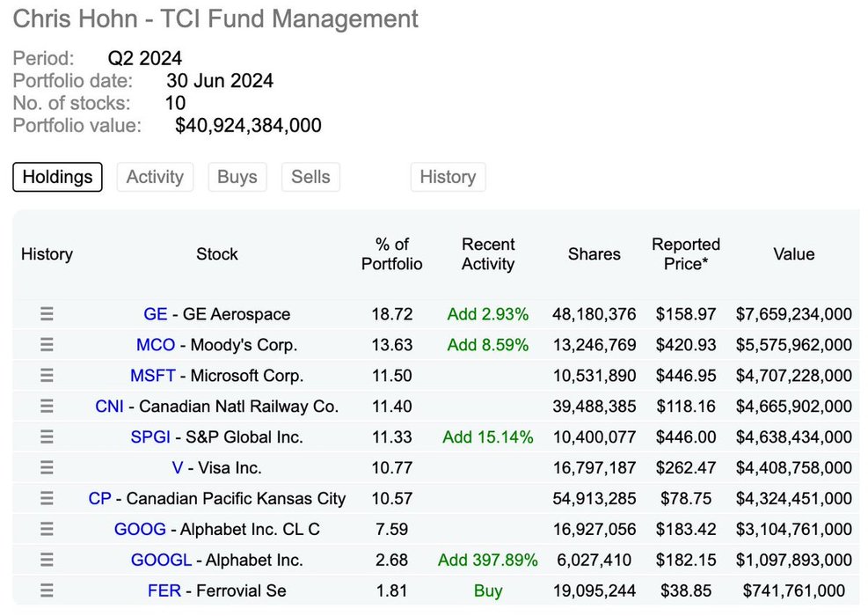Click history icon for Canadian Natl Railway
Screen dimensions: 868x616
point(47,407)
